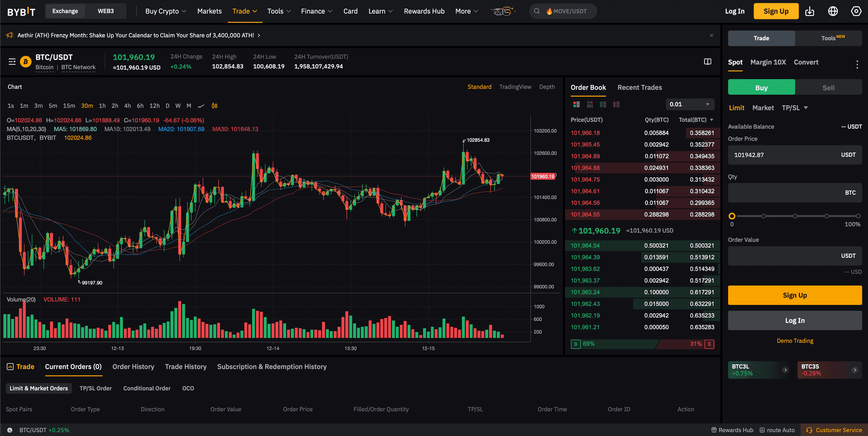868x436 pixels.
Task: Switch chart mode from Standard to TradingView
Action: pos(515,86)
